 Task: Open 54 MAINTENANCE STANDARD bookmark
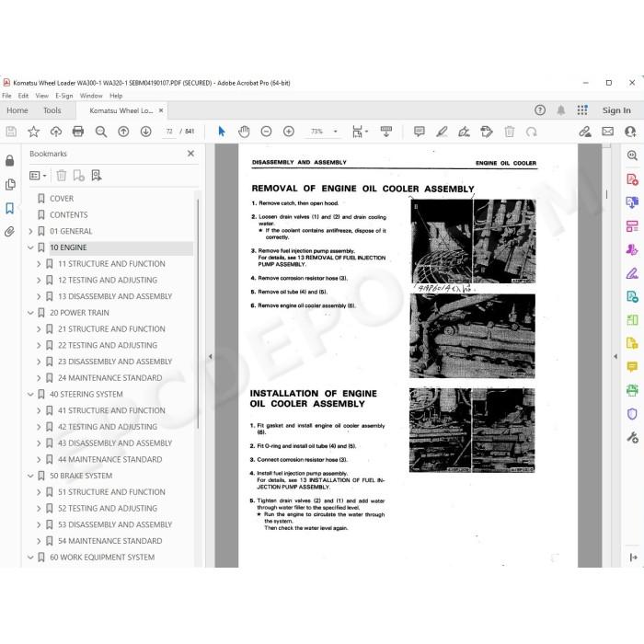(x=110, y=541)
